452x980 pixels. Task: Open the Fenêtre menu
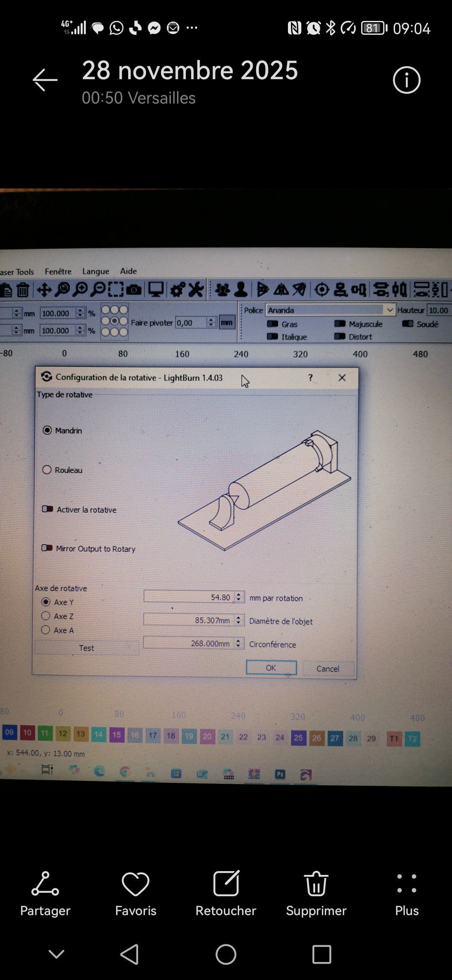tap(58, 271)
